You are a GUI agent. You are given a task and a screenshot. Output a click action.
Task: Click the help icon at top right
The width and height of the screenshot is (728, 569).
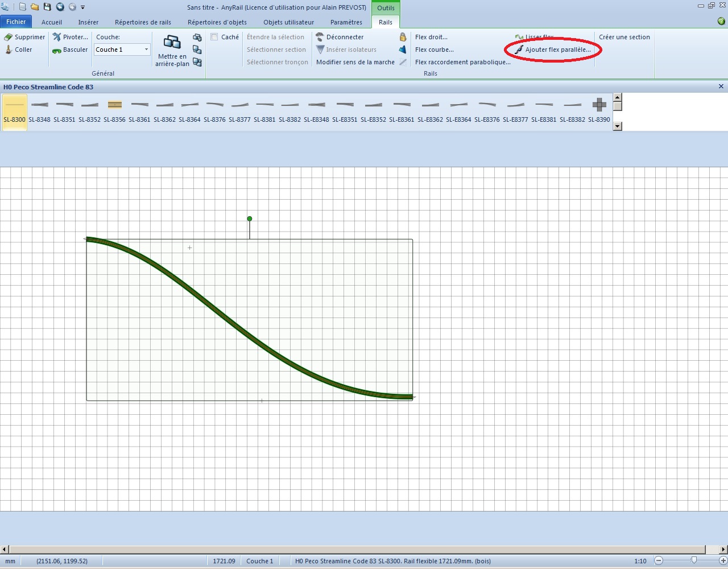tap(721, 22)
